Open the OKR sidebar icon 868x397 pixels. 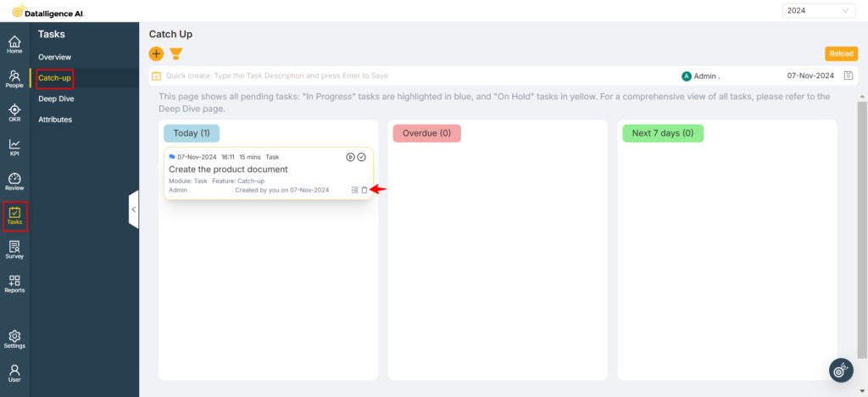[x=14, y=113]
